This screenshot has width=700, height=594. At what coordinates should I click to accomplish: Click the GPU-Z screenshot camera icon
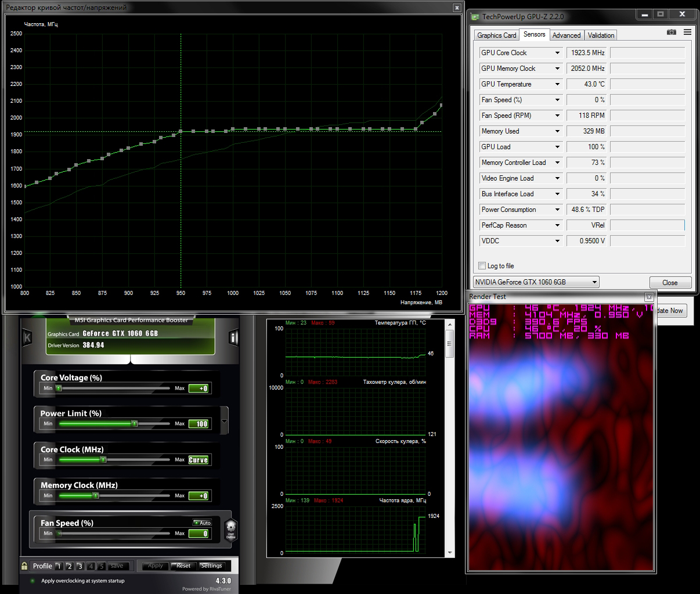[672, 32]
